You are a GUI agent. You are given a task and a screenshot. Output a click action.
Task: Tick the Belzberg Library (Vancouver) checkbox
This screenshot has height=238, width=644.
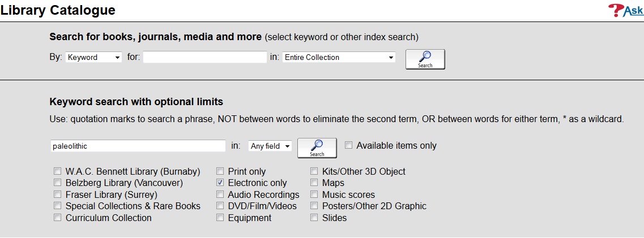[58, 183]
